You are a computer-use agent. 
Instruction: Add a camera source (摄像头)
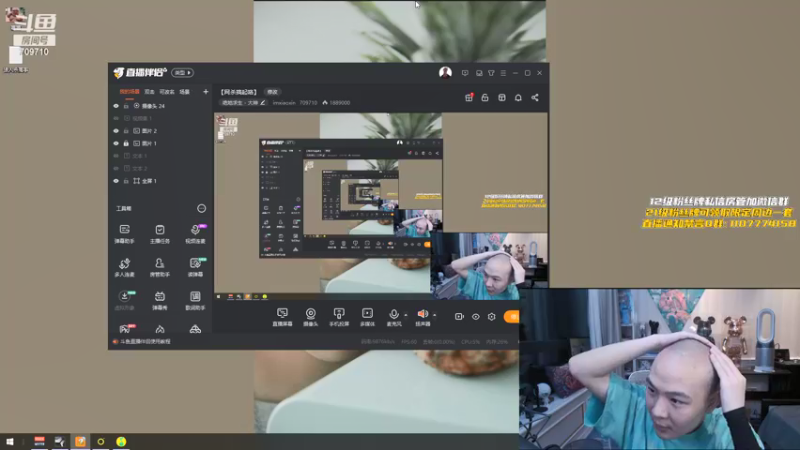pyautogui.click(x=311, y=317)
